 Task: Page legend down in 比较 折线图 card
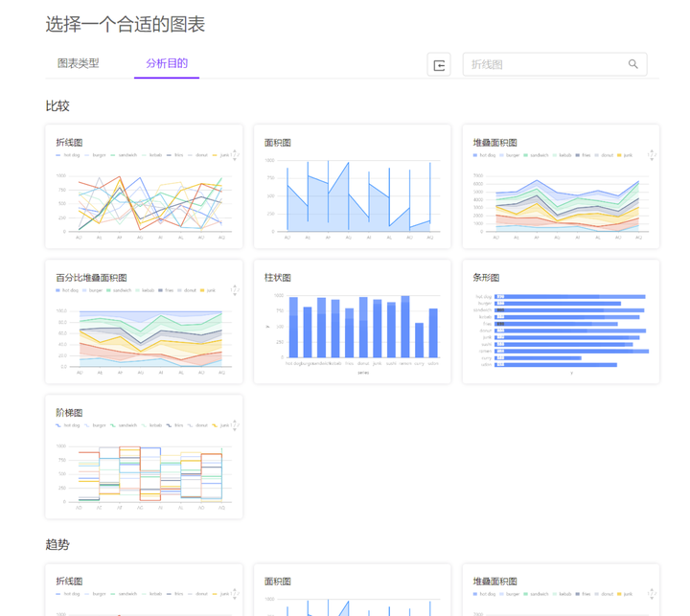(235, 160)
